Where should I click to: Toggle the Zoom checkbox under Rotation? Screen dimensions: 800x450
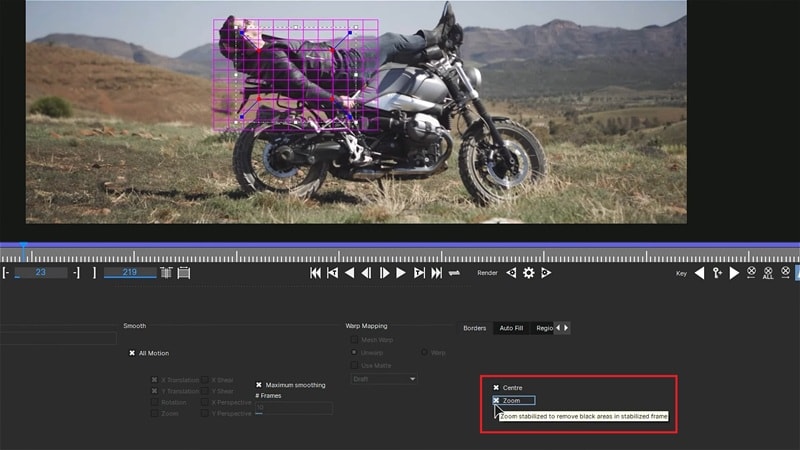[155, 413]
